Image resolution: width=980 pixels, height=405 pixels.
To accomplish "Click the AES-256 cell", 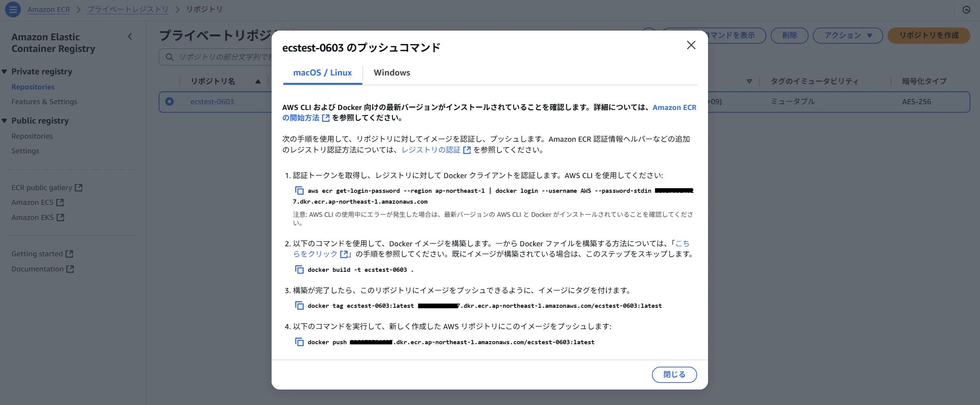I will [917, 102].
